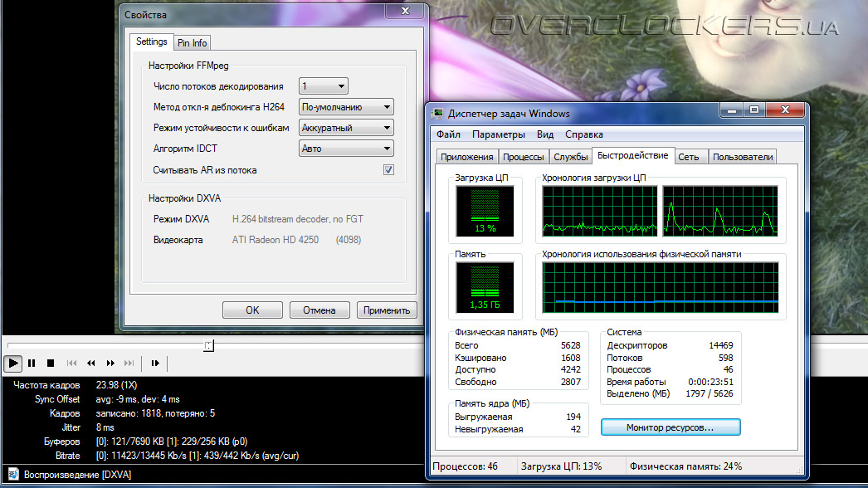868x488 pixels.
Task: Switch to the Процессы tab
Action: [523, 157]
